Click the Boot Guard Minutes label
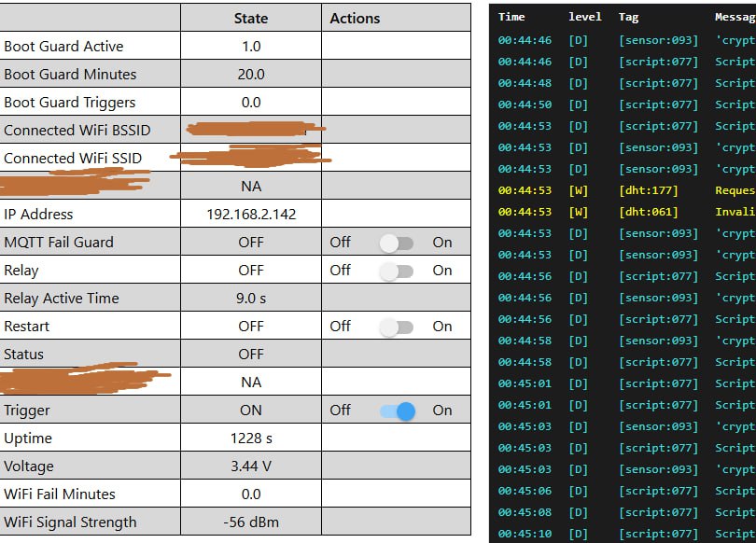This screenshot has width=756, height=543. pyautogui.click(x=70, y=75)
